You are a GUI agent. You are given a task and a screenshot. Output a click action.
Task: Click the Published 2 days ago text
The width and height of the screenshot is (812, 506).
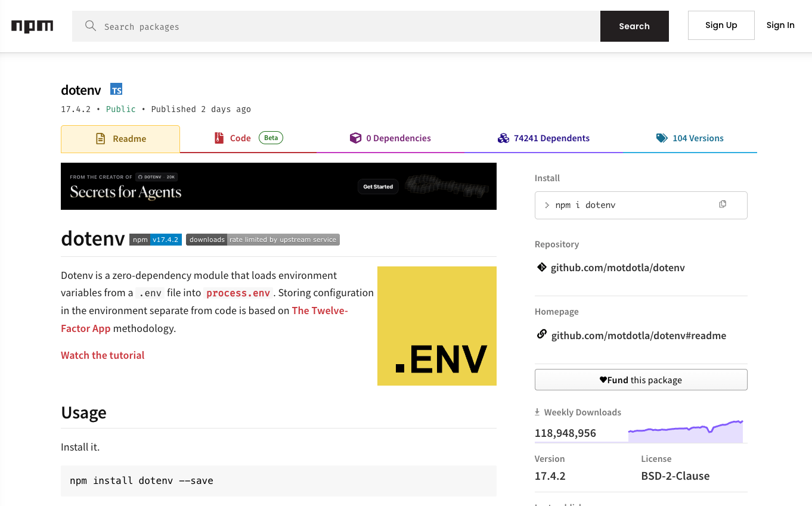click(x=201, y=109)
